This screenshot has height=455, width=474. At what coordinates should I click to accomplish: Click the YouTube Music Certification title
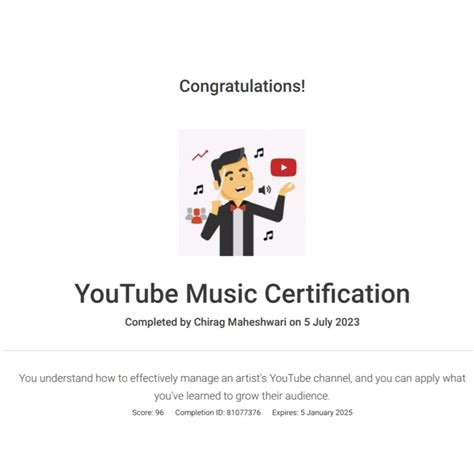(x=242, y=293)
